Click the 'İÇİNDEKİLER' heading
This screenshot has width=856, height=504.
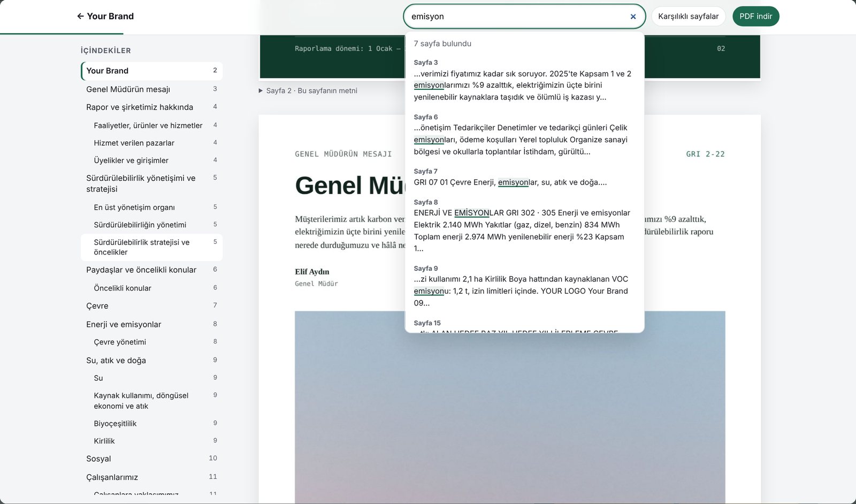pos(106,51)
